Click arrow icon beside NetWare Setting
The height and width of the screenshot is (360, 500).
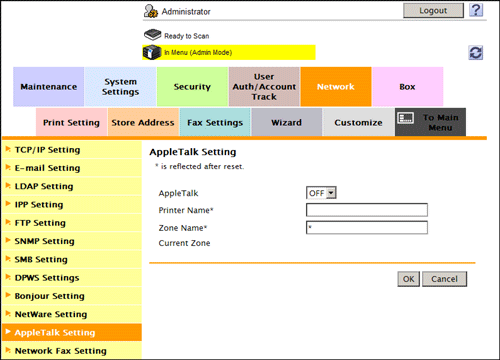(x=8, y=314)
